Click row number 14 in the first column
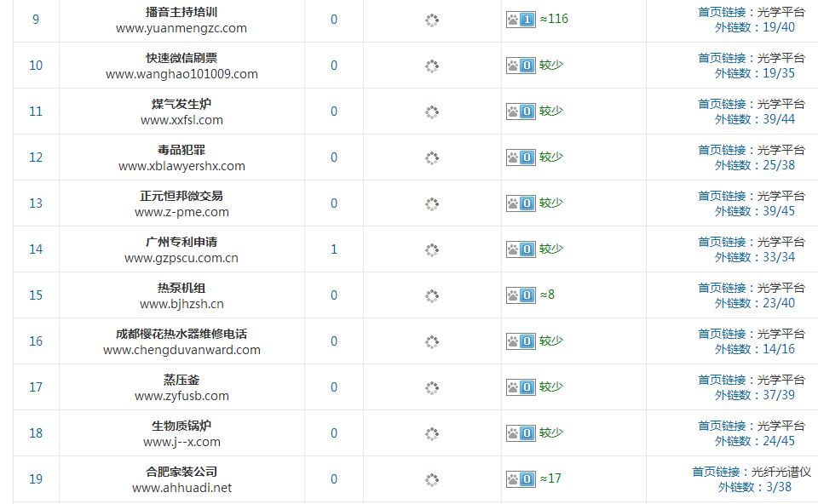The height and width of the screenshot is (504, 818). point(36,249)
